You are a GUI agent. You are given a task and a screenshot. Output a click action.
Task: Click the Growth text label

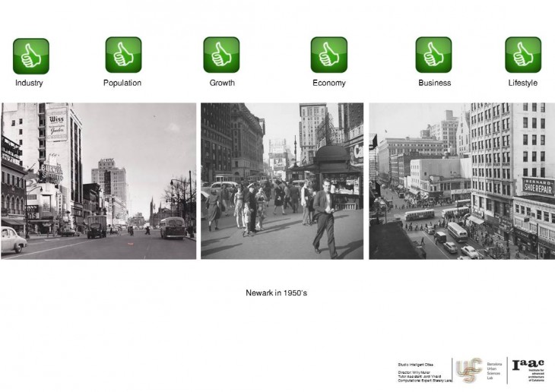[222, 83]
